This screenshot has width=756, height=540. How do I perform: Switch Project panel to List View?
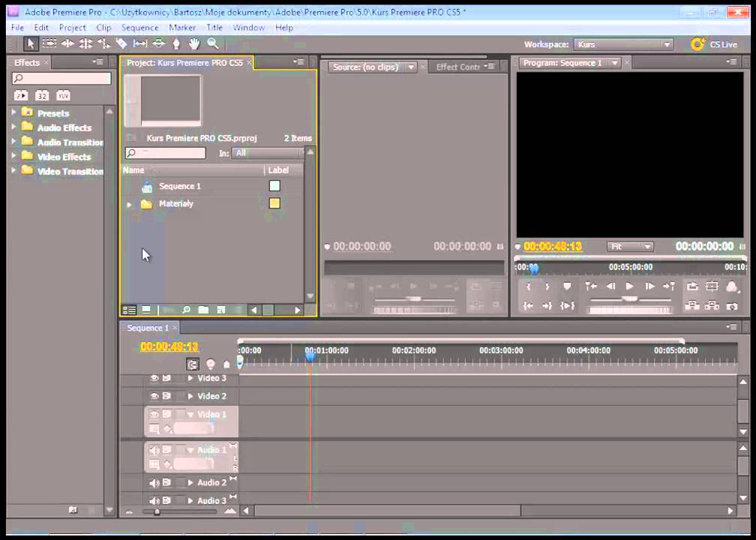(129, 310)
